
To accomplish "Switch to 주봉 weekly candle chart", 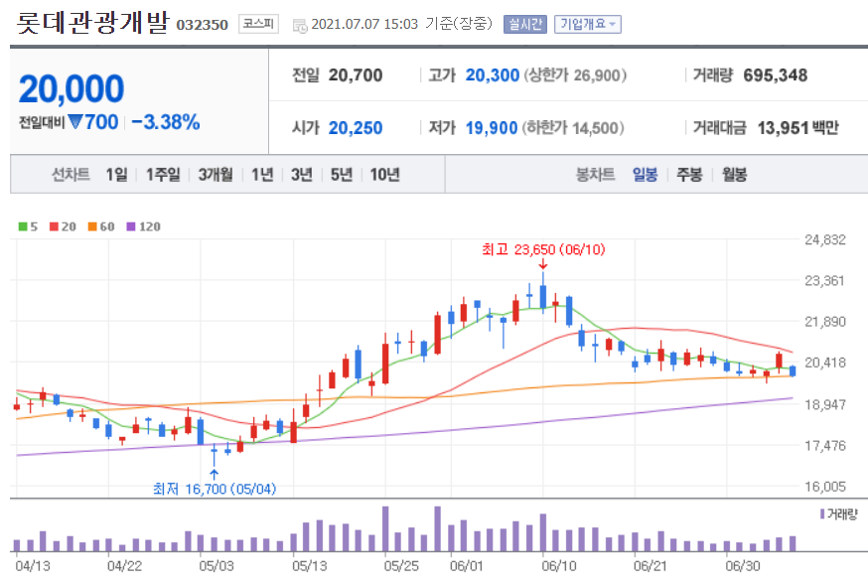I will 689,175.
